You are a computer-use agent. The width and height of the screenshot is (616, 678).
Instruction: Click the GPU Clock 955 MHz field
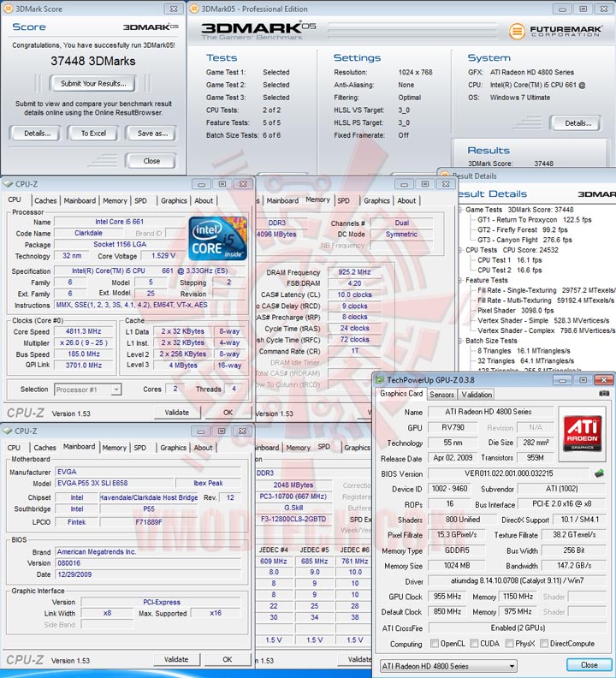tap(447, 597)
